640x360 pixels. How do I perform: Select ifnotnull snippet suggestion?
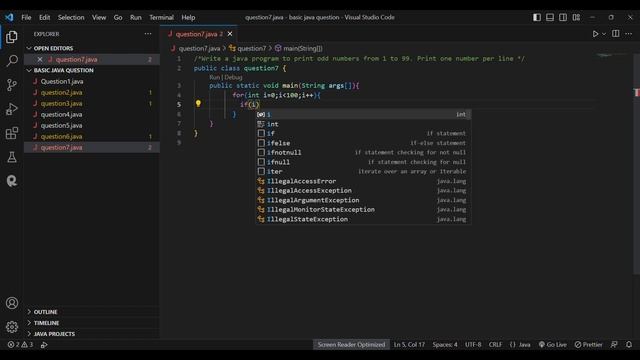pos(363,153)
